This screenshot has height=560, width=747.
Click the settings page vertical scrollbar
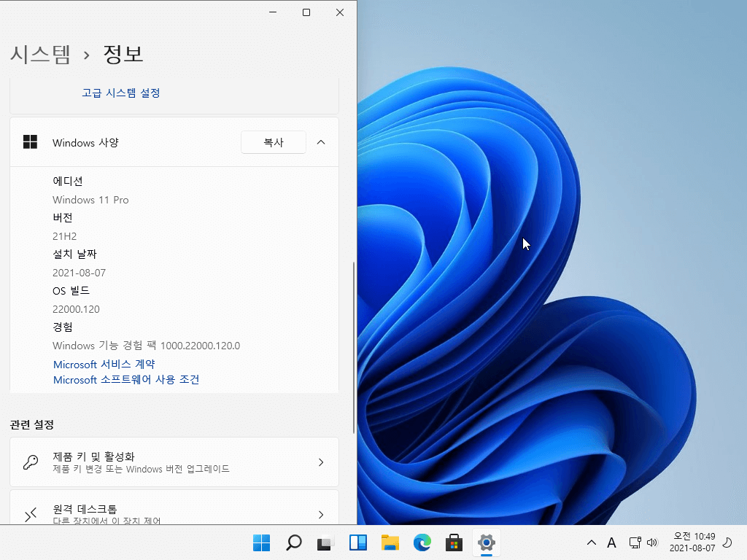pyautogui.click(x=354, y=348)
